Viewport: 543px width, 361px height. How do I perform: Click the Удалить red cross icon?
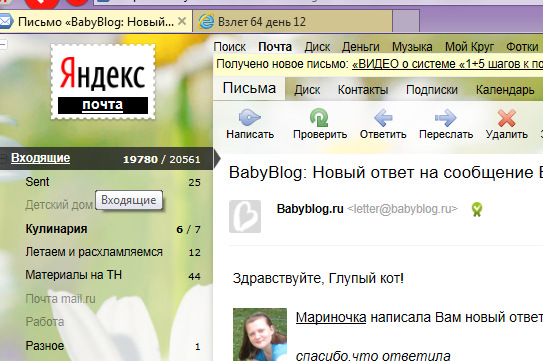(x=507, y=118)
